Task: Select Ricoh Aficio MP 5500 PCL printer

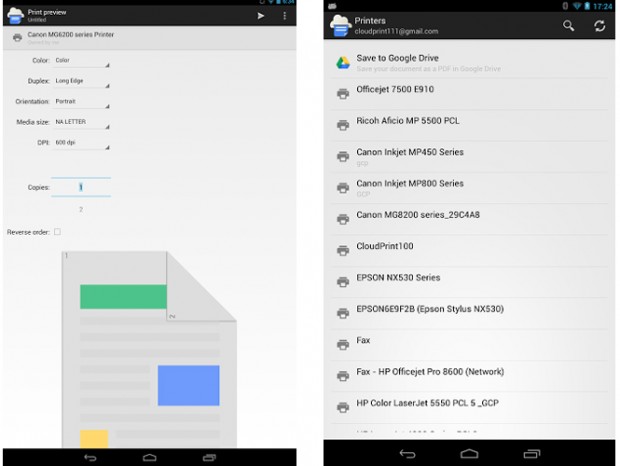Action: [469, 125]
